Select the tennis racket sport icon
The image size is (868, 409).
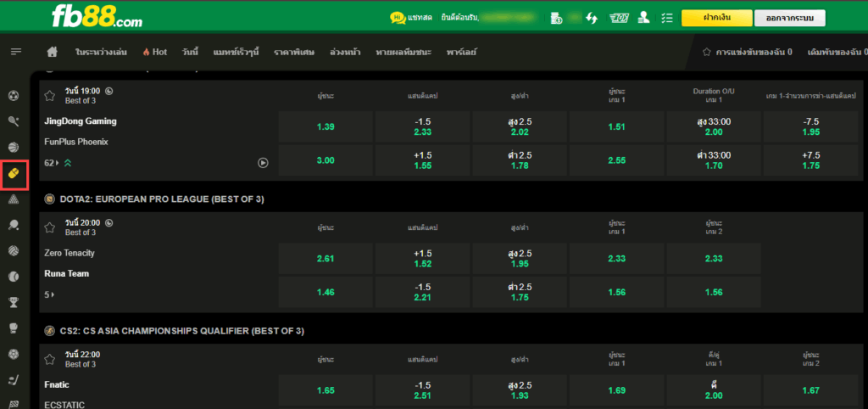(14, 121)
